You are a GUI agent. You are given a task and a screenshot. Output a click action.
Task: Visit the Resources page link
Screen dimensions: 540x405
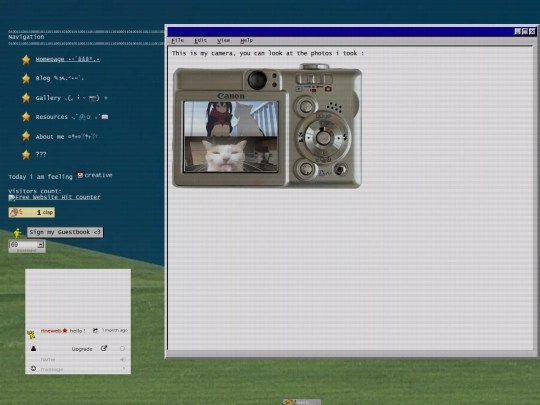coord(72,117)
